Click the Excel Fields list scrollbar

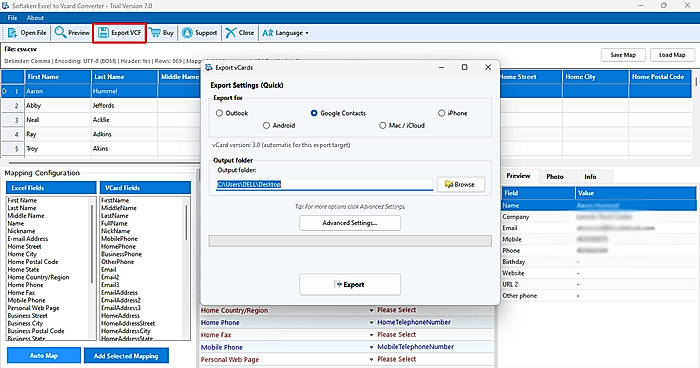92,243
